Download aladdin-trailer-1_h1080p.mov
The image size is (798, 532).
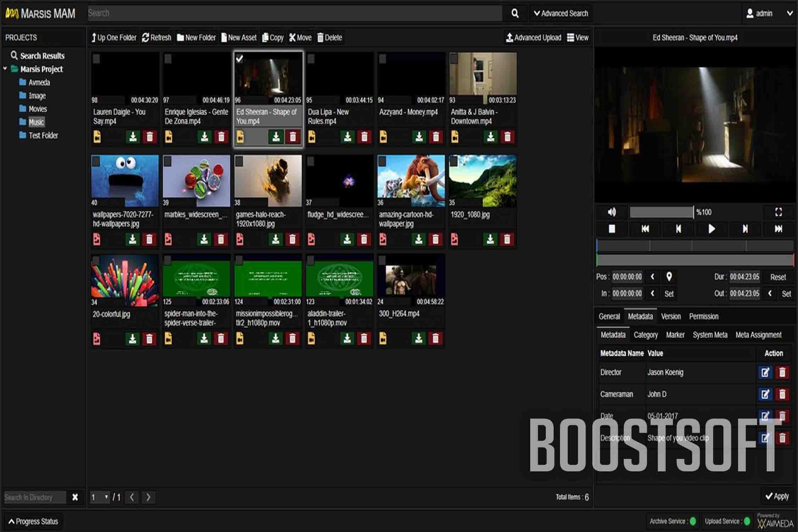click(x=347, y=339)
